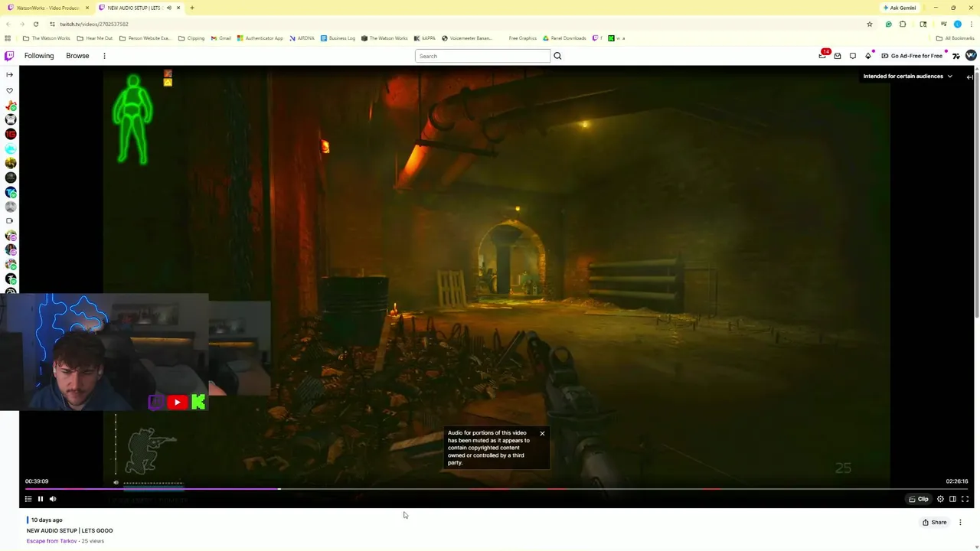Dismiss the muted audio notice
980x551 pixels.
(542, 434)
